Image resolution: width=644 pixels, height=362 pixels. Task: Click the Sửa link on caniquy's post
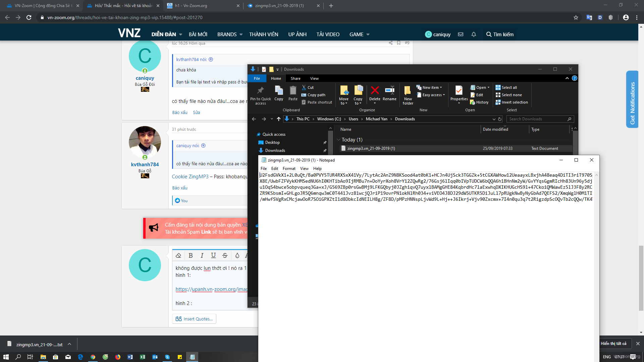pyautogui.click(x=197, y=112)
